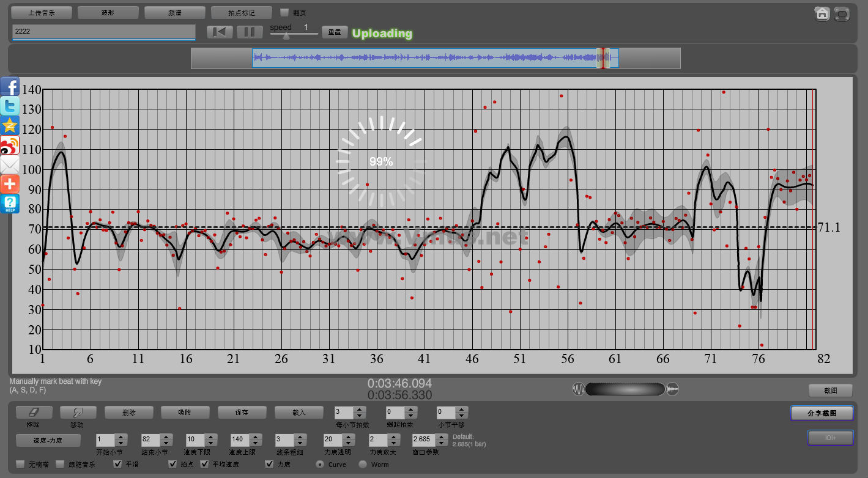Viewport: 868px width, 478px height.
Task: Select the move (移动) tool icon
Action: click(77, 413)
